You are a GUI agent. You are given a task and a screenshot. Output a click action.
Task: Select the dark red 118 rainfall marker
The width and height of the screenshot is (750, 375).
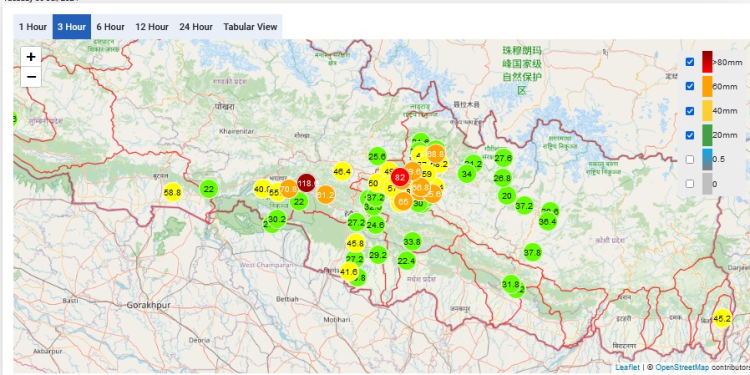307,183
